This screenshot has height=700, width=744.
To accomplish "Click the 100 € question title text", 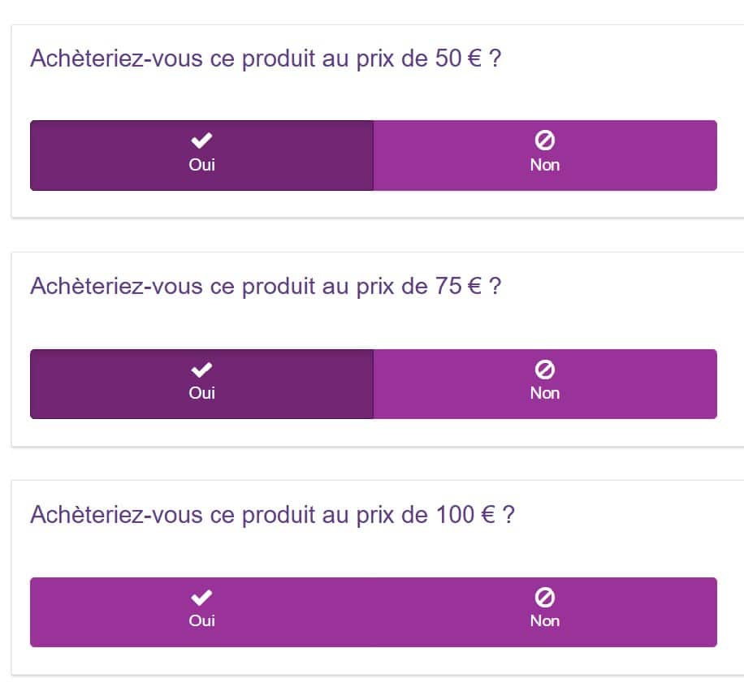I will [272, 515].
